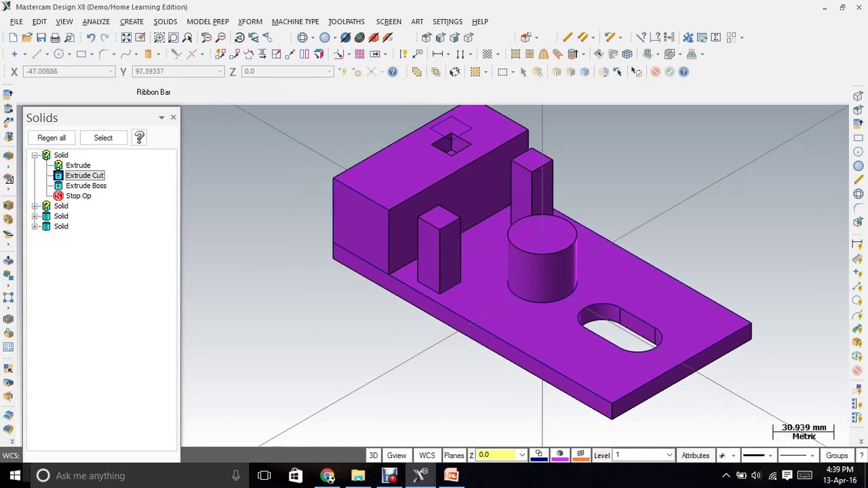This screenshot has width=868, height=488.
Task: Click the Gview button
Action: click(397, 455)
